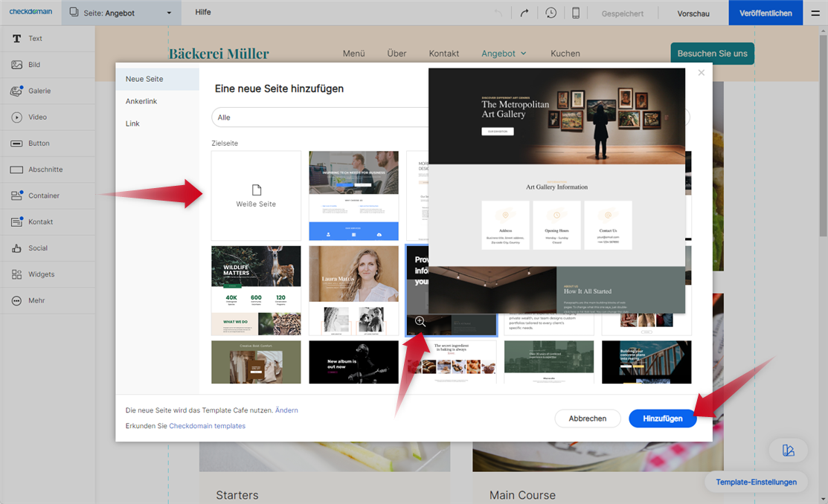Switch to mobile device preview icon
The image size is (828, 504).
pyautogui.click(x=575, y=13)
